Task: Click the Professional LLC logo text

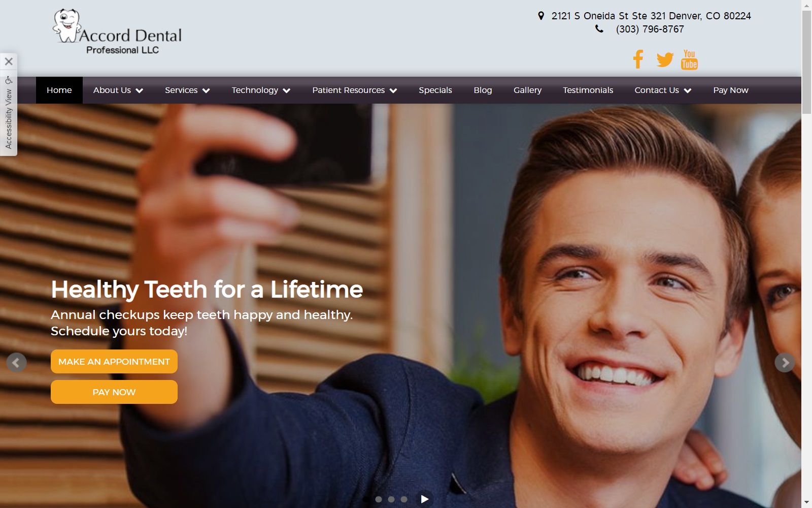Action: [122, 50]
